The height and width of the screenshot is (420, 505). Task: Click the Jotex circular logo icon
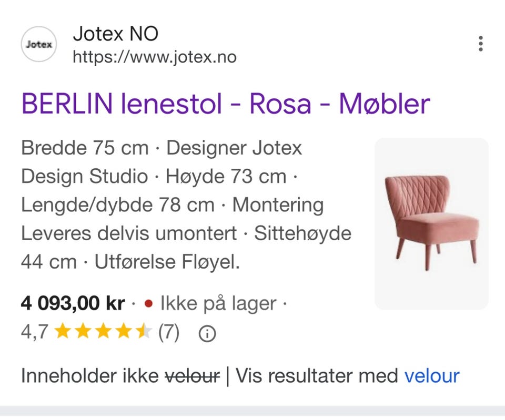coord(38,44)
